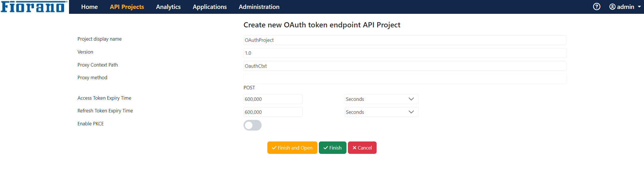This screenshot has width=644, height=170.
Task: Click the Finish and Open button
Action: tap(292, 148)
